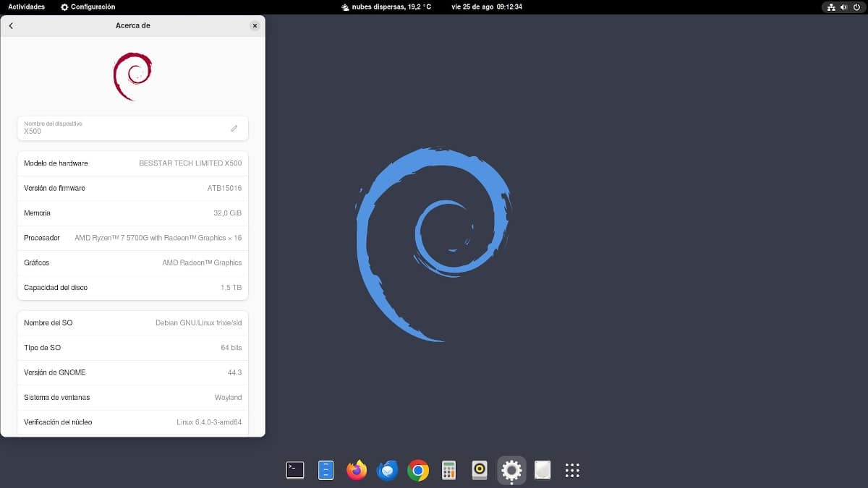Select the Procesador row
Screen dimensions: 868x488
(132, 238)
